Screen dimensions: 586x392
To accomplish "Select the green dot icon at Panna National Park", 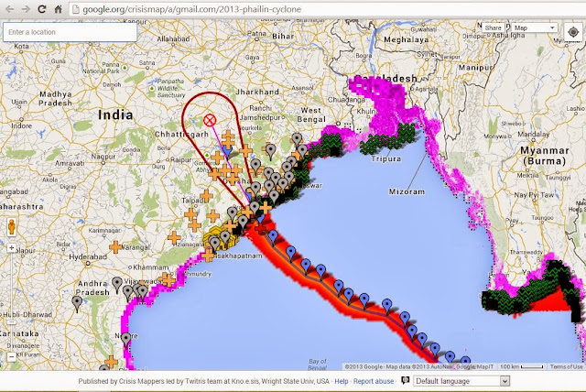I will (x=125, y=68).
